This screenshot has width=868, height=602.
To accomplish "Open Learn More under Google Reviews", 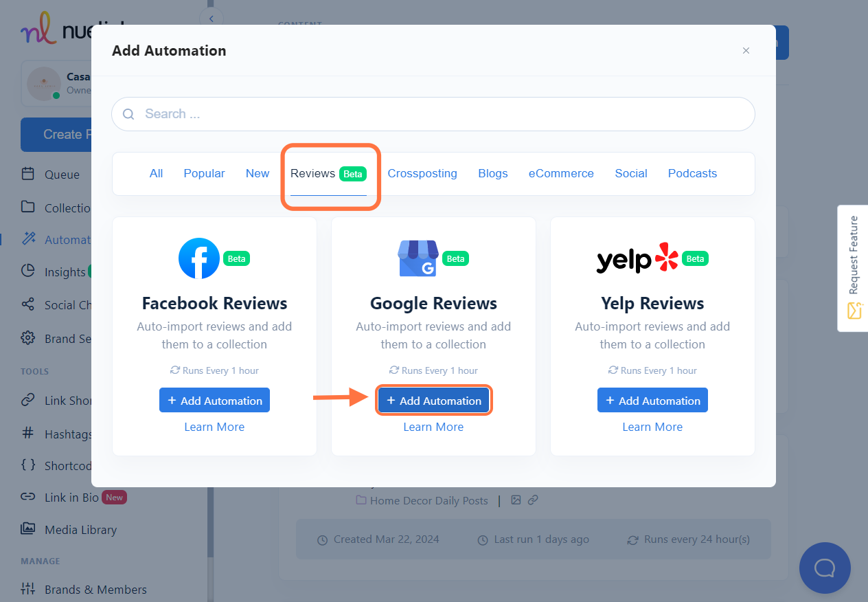I will (433, 427).
